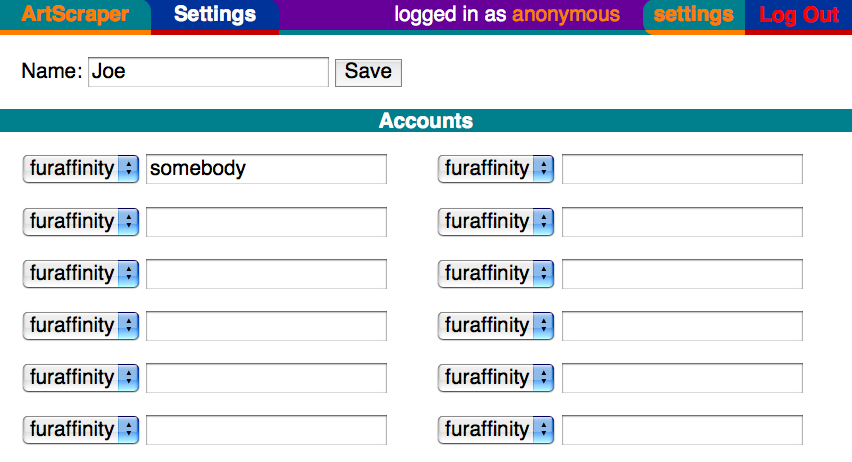The image size is (852, 462).
Task: Open second left-column furaffinity dropdown
Action: 80,221
